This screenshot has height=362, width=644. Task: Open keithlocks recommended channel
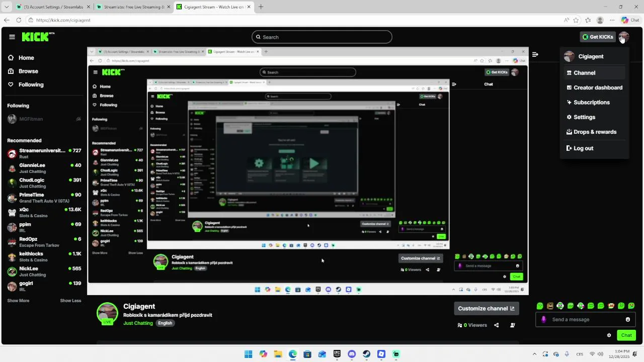[x=44, y=257]
